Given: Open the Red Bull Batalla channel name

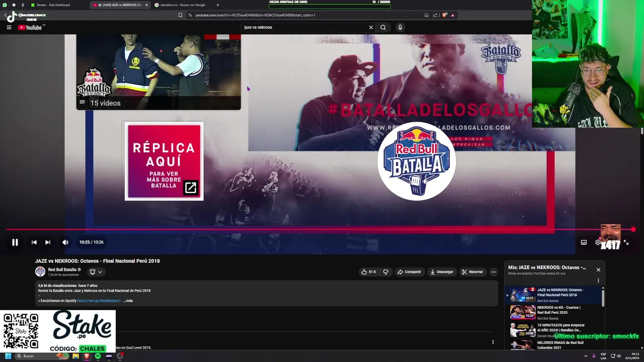Looking at the screenshot, I should pos(62,269).
